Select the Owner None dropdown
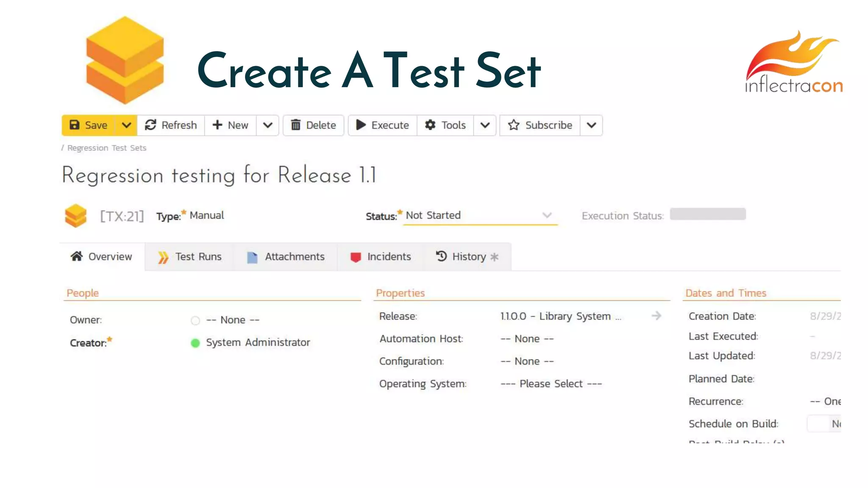The image size is (868, 488). [232, 320]
